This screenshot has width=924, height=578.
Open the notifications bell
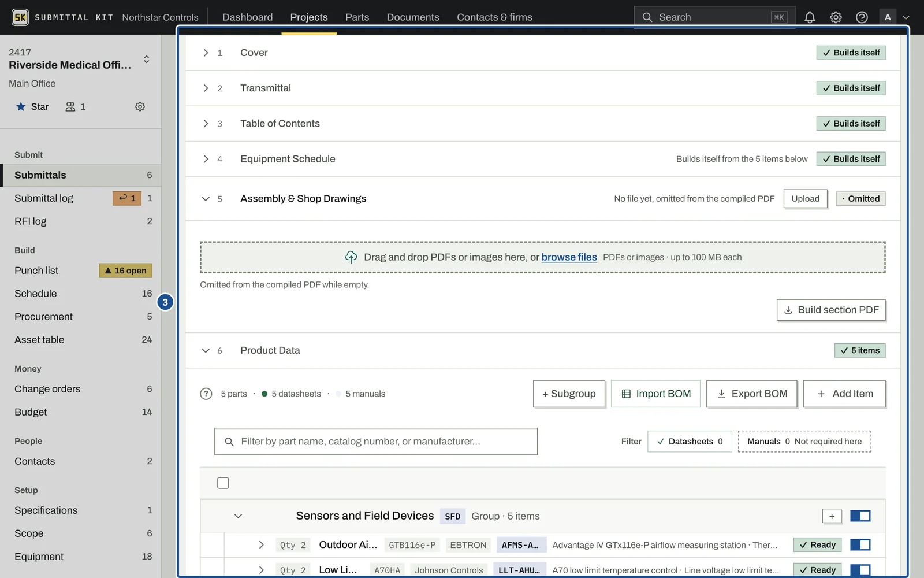pos(810,17)
